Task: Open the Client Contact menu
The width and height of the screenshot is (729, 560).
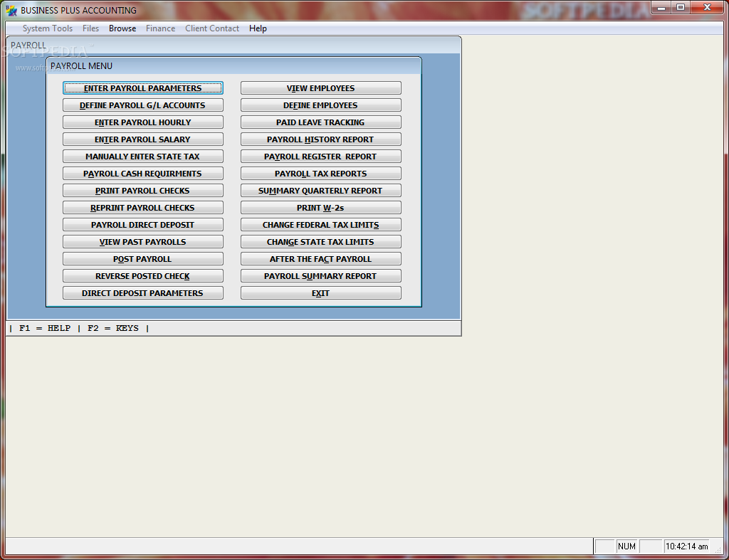Action: click(212, 28)
